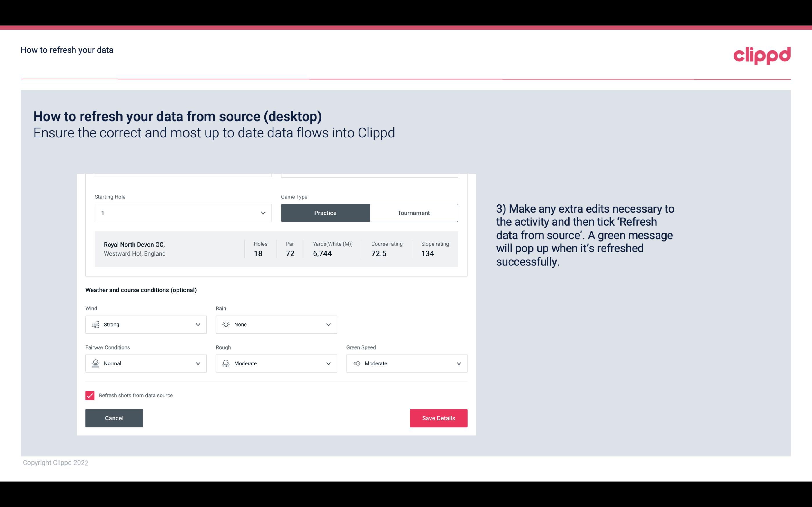
Task: Click the weather wind strong icon
Action: (95, 324)
